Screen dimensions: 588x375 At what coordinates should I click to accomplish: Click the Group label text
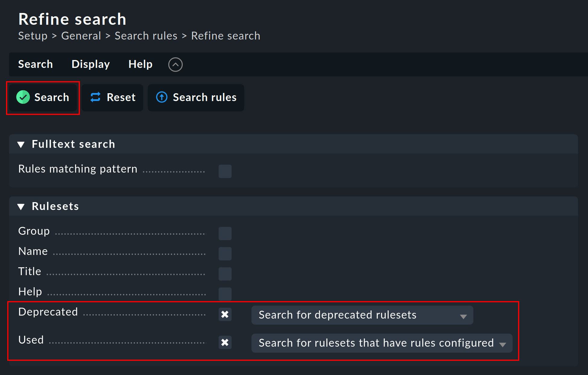34,231
